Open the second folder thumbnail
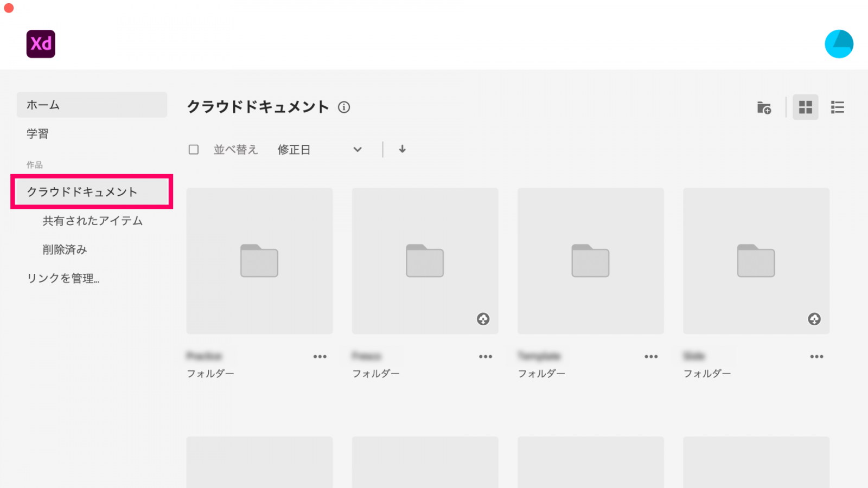The width and height of the screenshot is (868, 488). [x=425, y=261]
